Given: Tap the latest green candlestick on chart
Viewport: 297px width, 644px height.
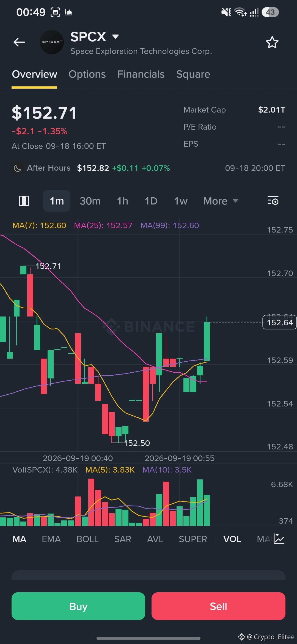Looking at the screenshot, I should coord(207,341).
